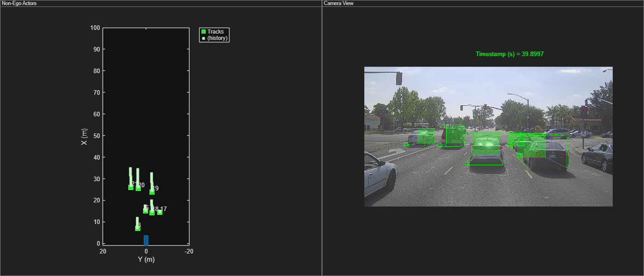Image resolution: width=644 pixels, height=276 pixels.
Task: Click the green Tracks legend marker
Action: coord(203,32)
